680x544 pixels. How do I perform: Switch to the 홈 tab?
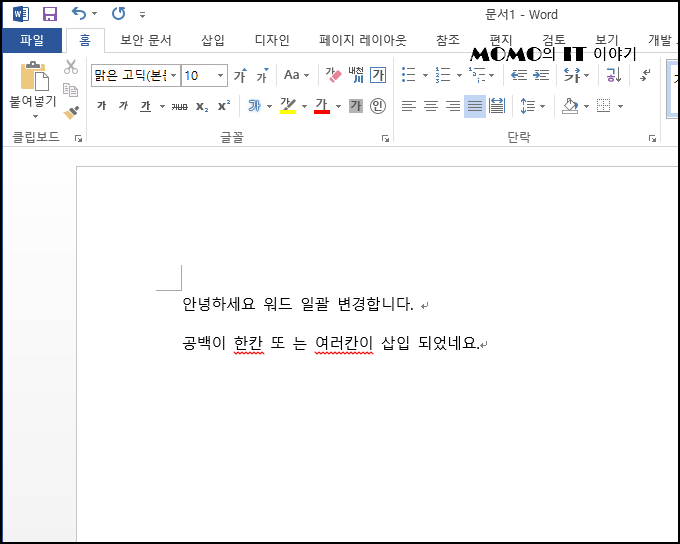click(85, 40)
